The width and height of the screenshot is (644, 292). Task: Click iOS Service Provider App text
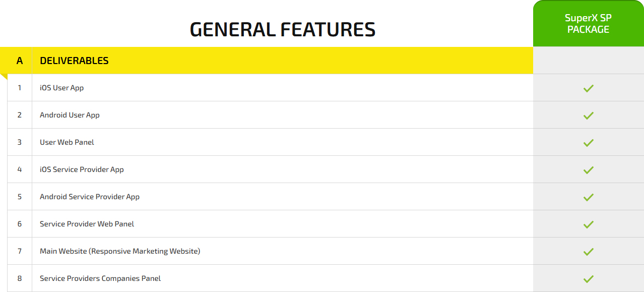(82, 169)
